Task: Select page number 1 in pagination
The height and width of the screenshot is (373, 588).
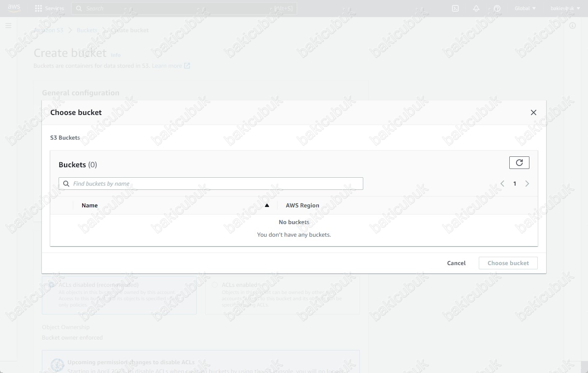Action: tap(515, 184)
